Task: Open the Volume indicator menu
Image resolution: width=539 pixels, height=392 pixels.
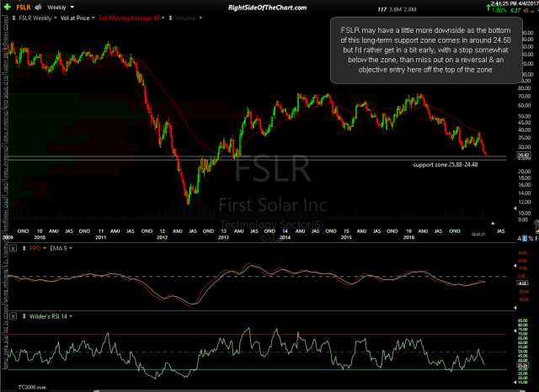Action: pyautogui.click(x=189, y=18)
